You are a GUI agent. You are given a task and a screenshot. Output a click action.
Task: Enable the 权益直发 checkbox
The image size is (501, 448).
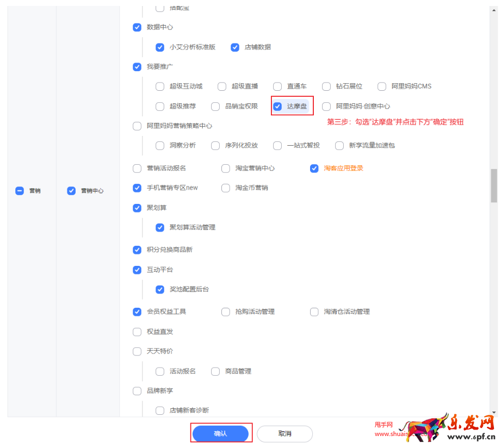tap(137, 332)
